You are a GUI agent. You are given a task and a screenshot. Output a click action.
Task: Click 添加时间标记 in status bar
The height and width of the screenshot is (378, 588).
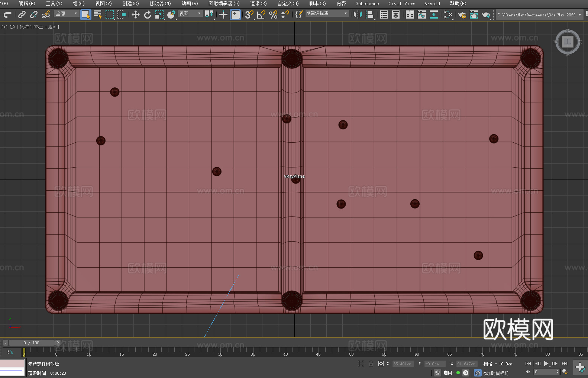(495, 373)
